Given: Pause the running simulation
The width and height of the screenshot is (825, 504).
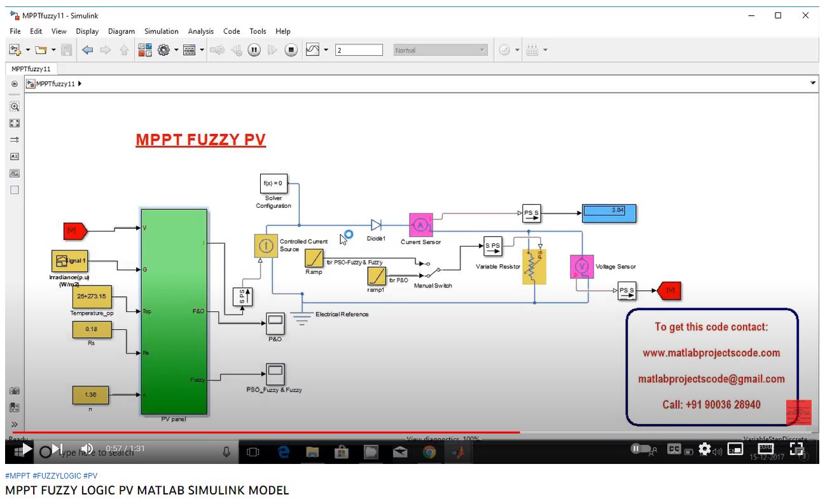Looking at the screenshot, I should point(254,50).
